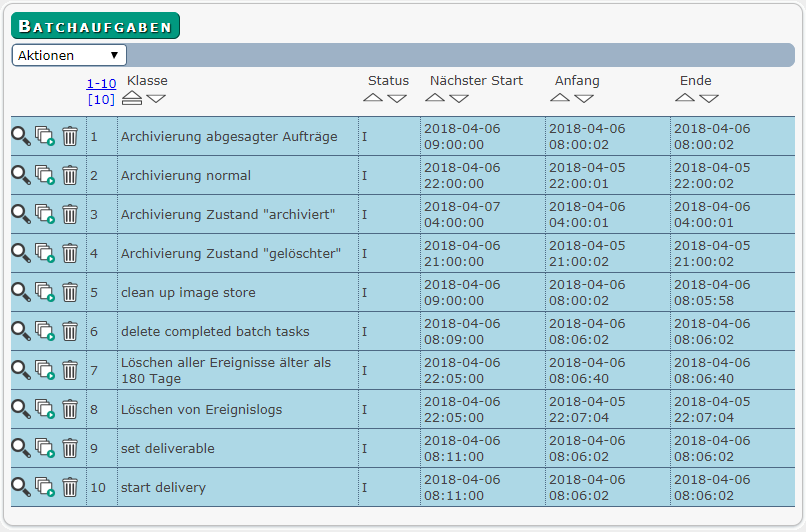The height and width of the screenshot is (532, 806).
Task: Sort Status column ascending
Action: (373, 98)
